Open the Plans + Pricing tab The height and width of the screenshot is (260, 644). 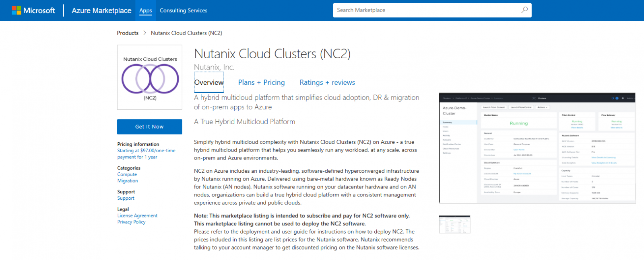coord(261,82)
